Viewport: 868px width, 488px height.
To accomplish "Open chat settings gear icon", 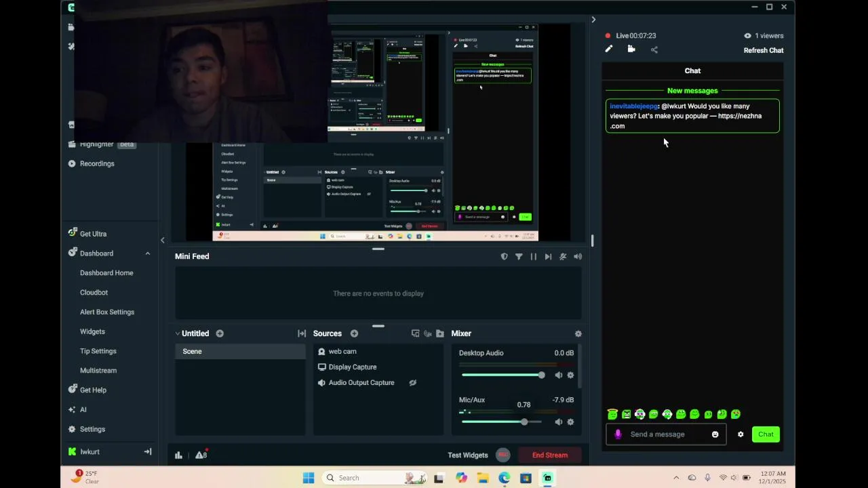I will [x=741, y=434].
